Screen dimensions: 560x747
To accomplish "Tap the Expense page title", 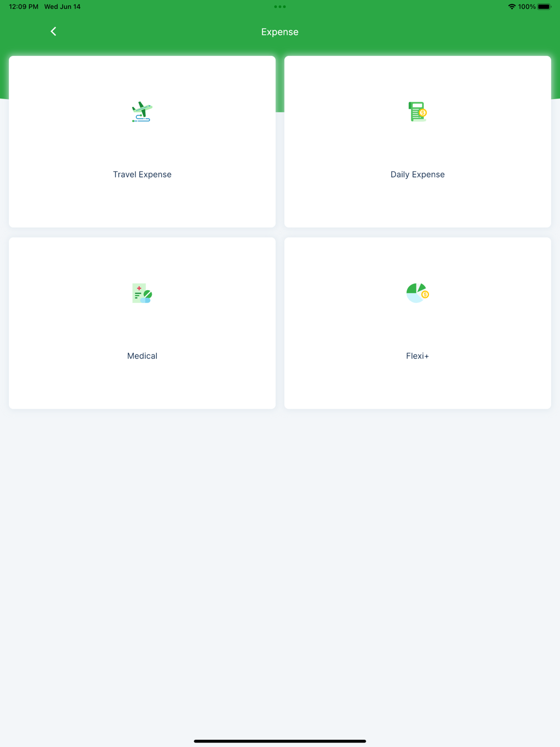I will click(280, 32).
